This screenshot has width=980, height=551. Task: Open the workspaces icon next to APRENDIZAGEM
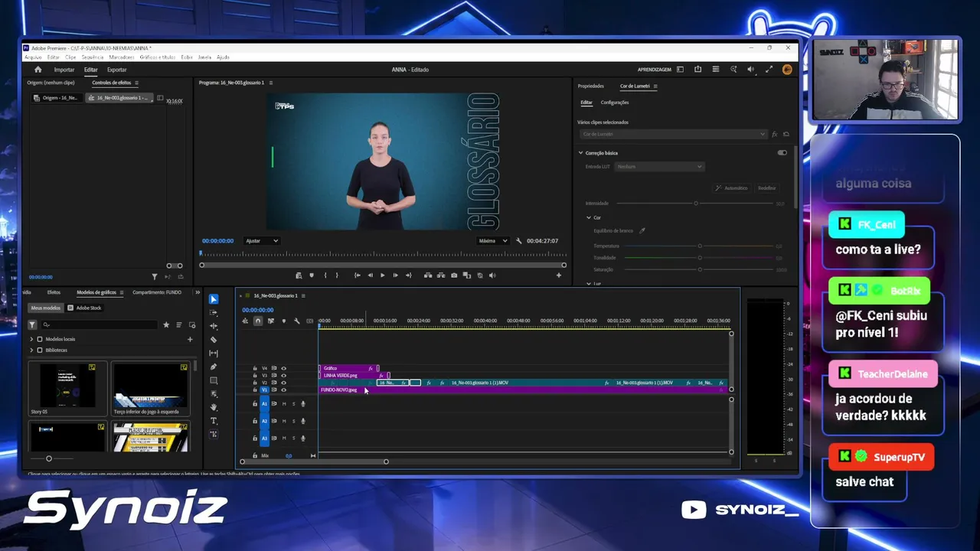coord(680,70)
